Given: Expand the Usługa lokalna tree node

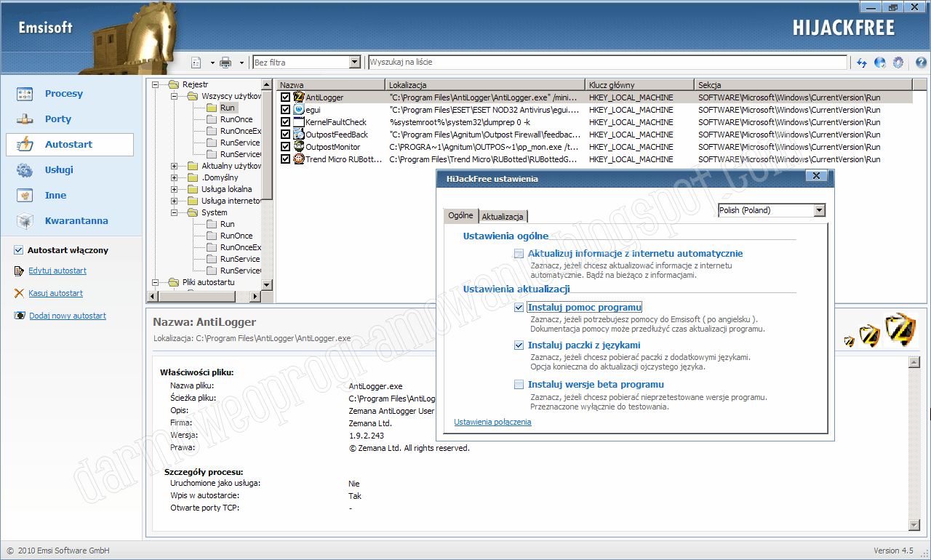Looking at the screenshot, I should coord(174,189).
